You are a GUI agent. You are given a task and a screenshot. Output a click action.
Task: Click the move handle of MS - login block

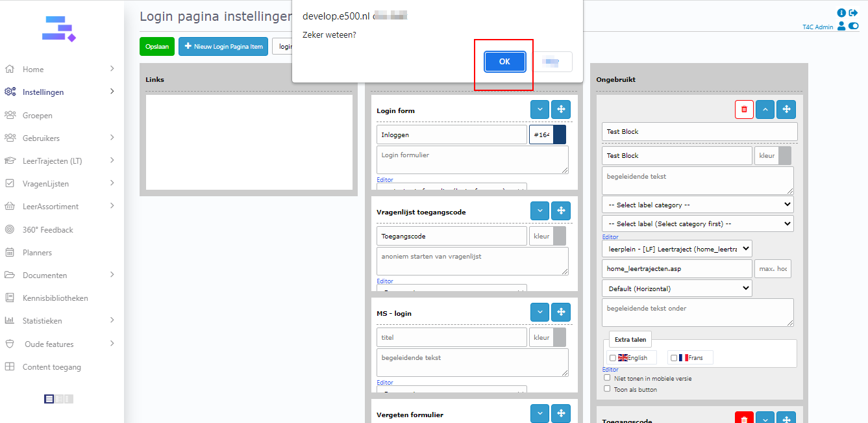tap(560, 313)
